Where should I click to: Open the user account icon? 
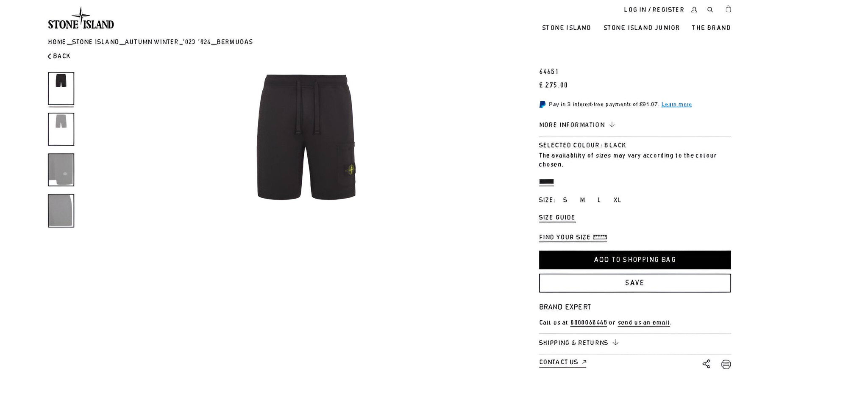pyautogui.click(x=694, y=9)
